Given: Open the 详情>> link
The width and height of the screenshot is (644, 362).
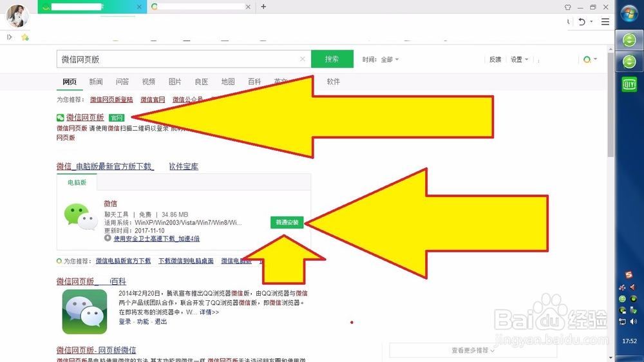Looking at the screenshot, I should coord(209,312).
